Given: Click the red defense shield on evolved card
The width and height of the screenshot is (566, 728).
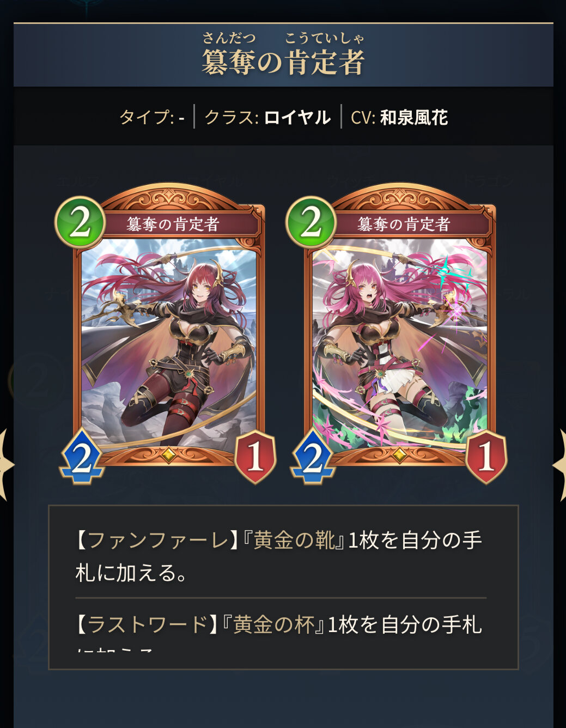Looking at the screenshot, I should pyautogui.click(x=486, y=457).
